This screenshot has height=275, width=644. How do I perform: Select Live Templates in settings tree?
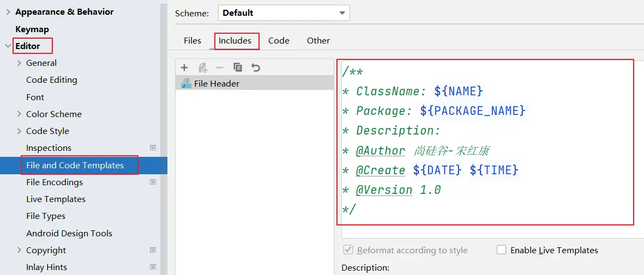point(56,199)
